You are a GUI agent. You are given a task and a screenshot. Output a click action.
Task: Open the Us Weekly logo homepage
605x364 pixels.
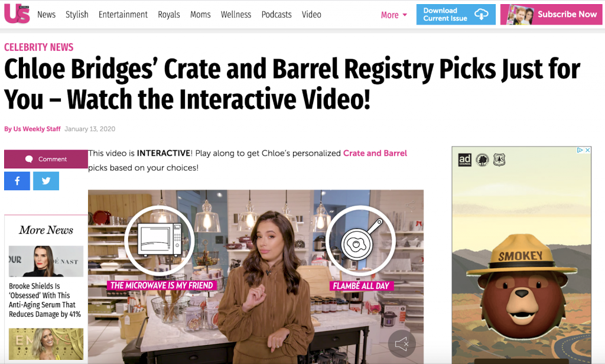17,14
